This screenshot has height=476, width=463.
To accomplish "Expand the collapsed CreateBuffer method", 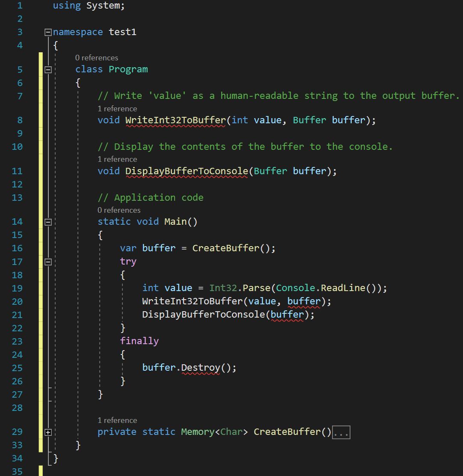I will [x=48, y=432].
